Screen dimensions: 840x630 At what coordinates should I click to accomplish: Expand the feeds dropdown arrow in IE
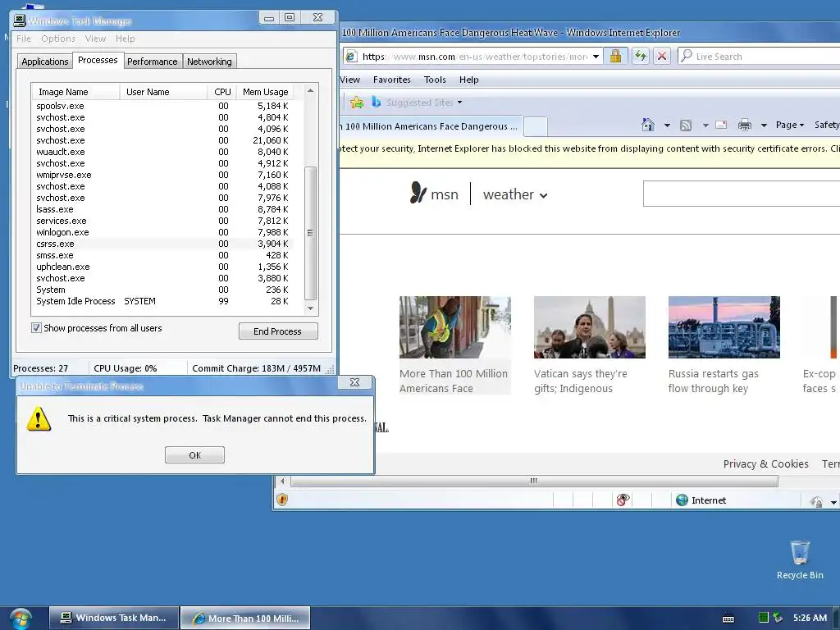[705, 126]
